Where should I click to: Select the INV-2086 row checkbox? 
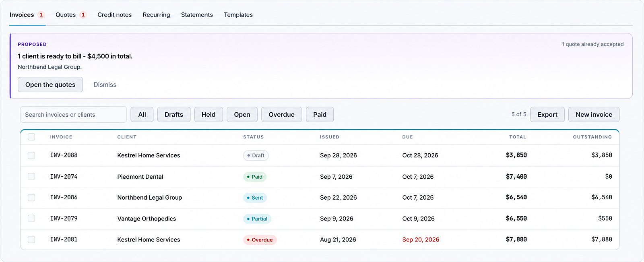31,198
